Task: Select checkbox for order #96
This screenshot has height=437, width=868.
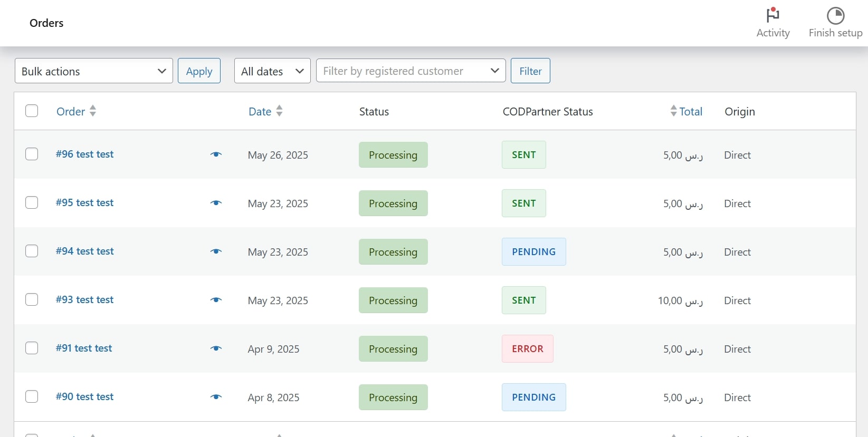Action: pos(32,154)
